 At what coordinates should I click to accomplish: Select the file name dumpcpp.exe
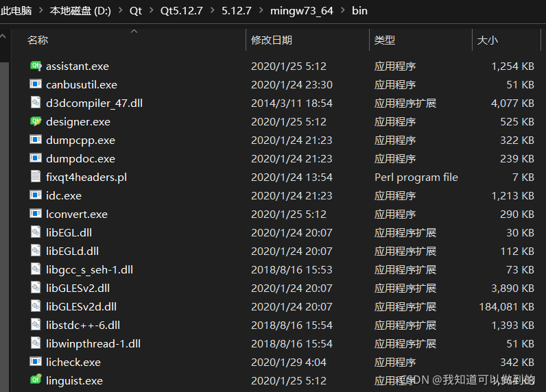(80, 140)
